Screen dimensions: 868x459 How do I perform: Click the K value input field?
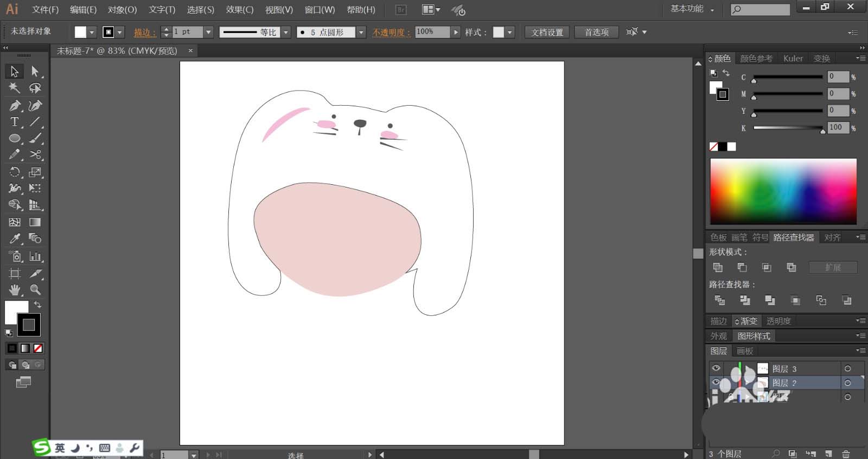pos(837,127)
